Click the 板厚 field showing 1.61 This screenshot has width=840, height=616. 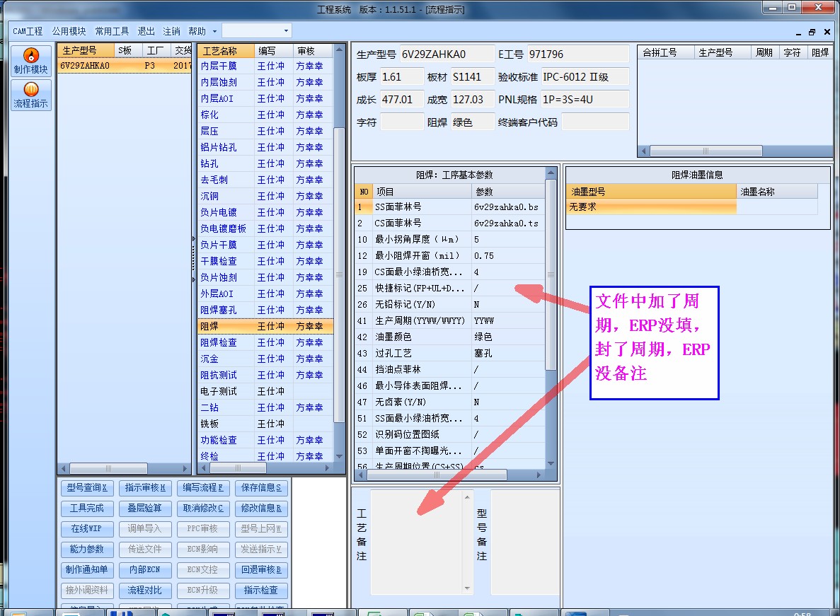(x=402, y=77)
